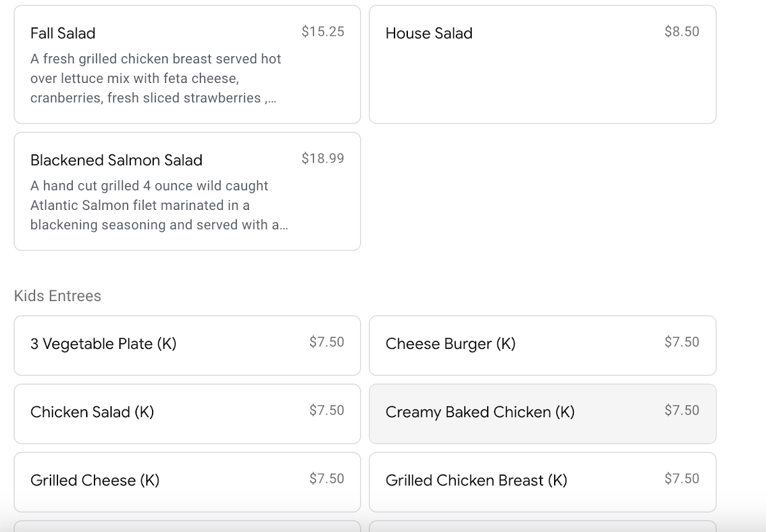Select Cheese Burger (K) kids entree
Viewport: 766px width, 532px height.
(543, 345)
